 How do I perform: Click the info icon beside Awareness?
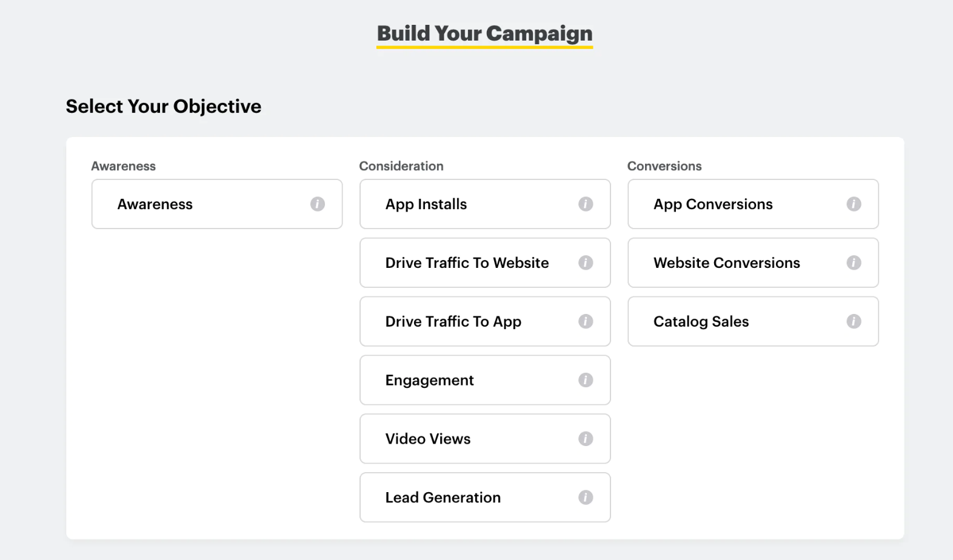click(x=318, y=204)
